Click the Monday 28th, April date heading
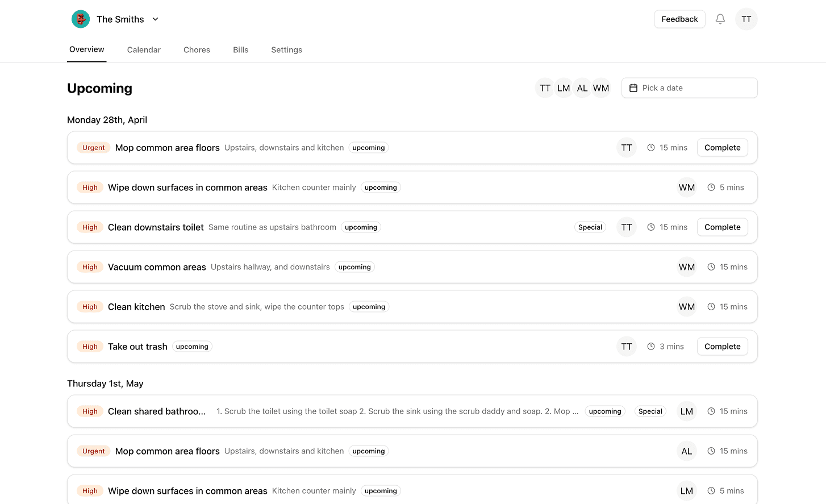This screenshot has width=826, height=504. [x=107, y=120]
